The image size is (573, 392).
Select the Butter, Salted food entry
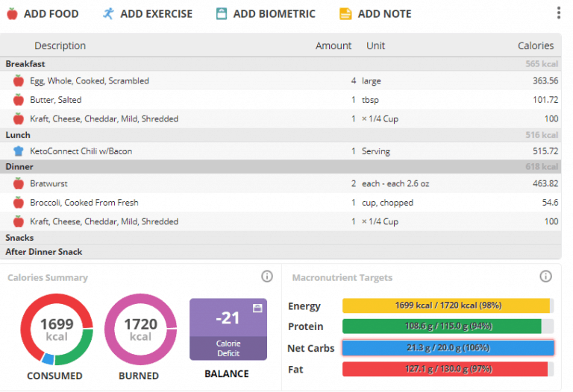56,100
